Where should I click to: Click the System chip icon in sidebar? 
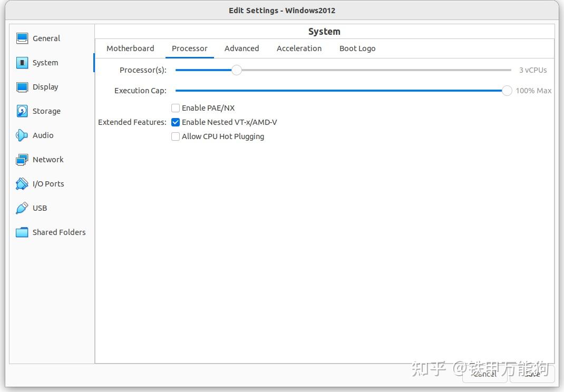point(22,63)
